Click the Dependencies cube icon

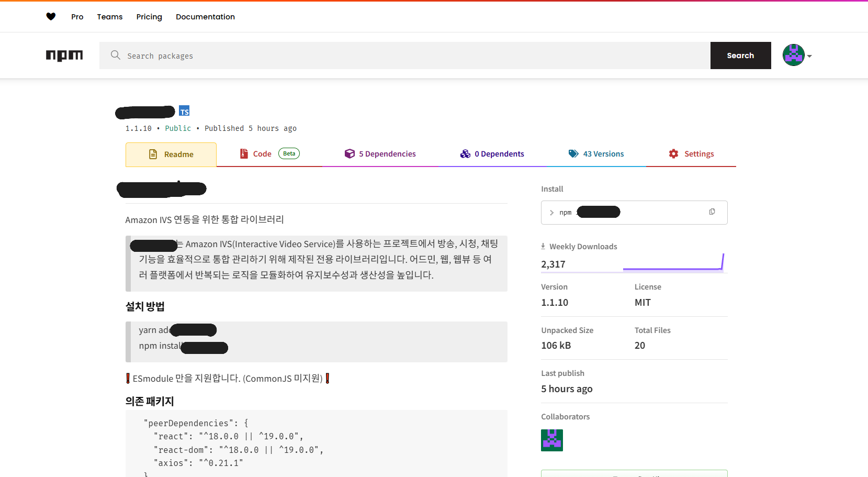(350, 154)
